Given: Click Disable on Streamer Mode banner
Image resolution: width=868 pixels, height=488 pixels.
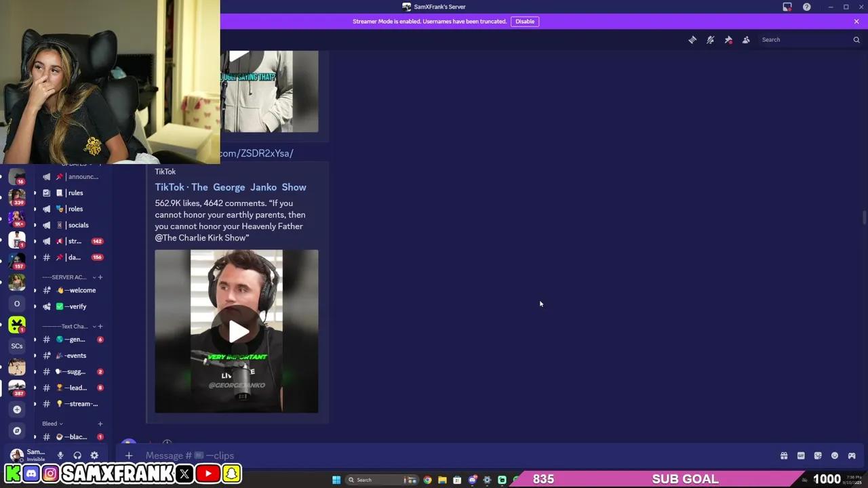Looking at the screenshot, I should pos(525,21).
